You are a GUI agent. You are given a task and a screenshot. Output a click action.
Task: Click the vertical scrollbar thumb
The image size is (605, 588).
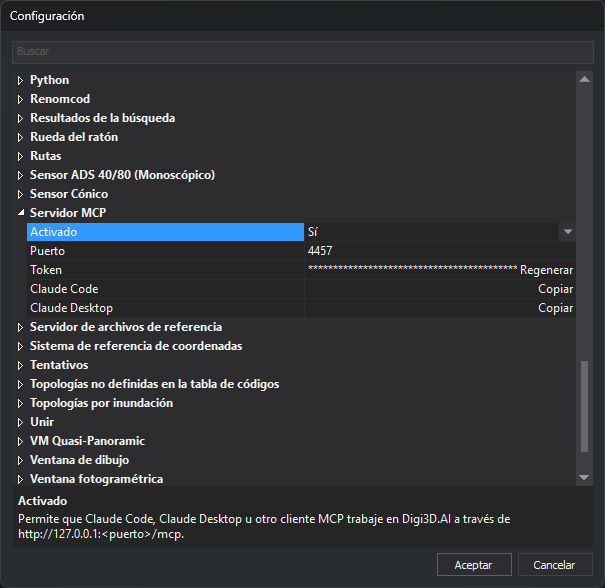(x=584, y=406)
